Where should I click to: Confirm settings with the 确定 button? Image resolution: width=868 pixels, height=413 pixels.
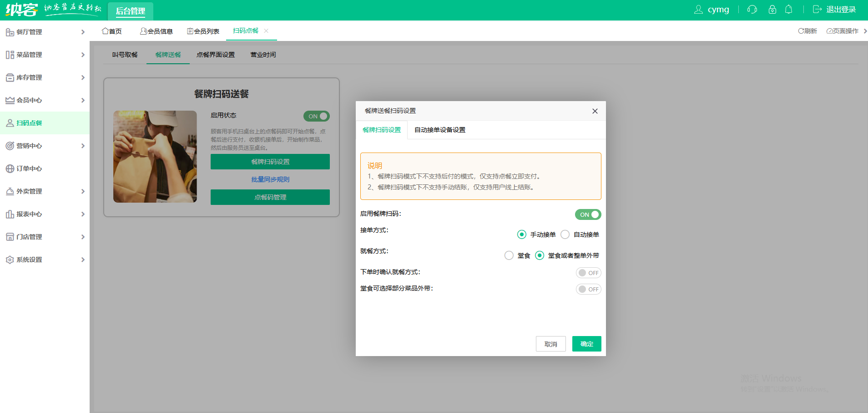pyautogui.click(x=586, y=344)
